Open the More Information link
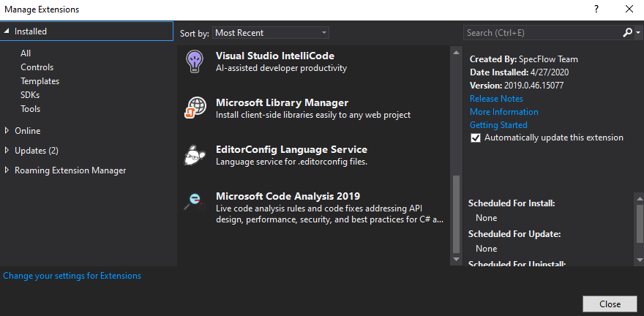The width and height of the screenshot is (644, 316). pos(504,112)
